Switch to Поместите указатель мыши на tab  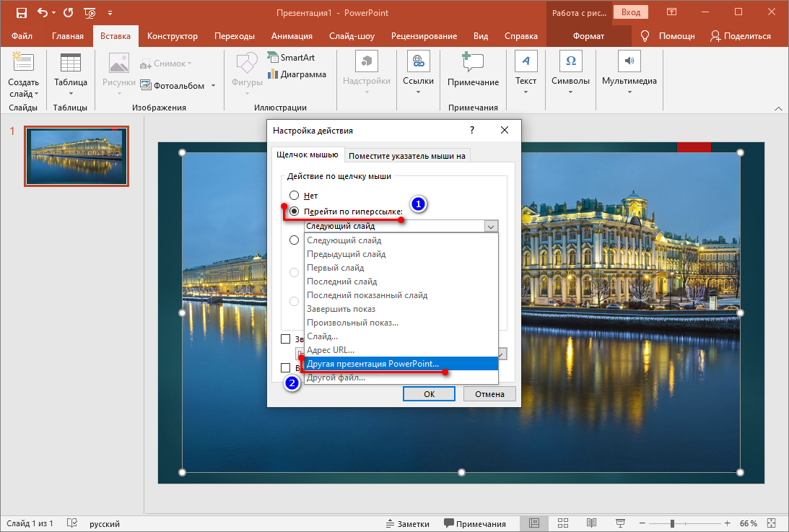[x=406, y=155]
